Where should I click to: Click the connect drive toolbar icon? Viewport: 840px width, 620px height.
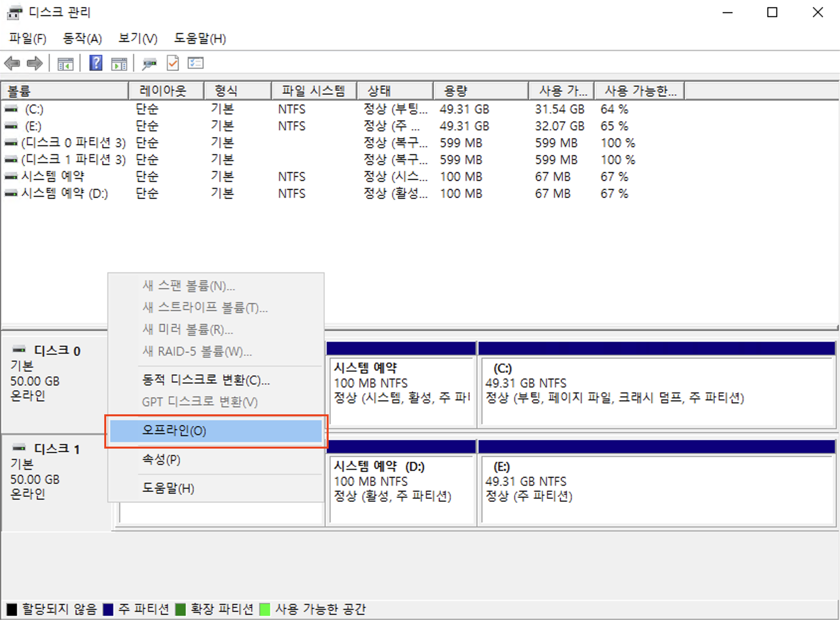149,64
